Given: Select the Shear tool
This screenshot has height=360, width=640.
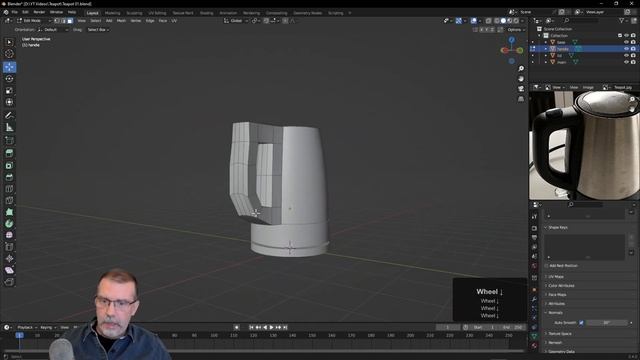Looking at the screenshot, I should click(9, 270).
